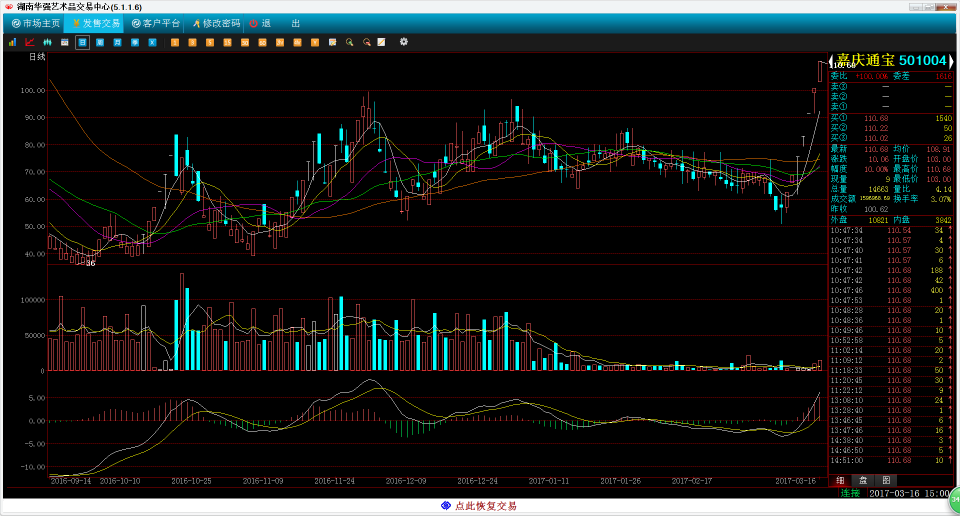Click the 日线 chart label
Screen dimensions: 960x516
37,57
